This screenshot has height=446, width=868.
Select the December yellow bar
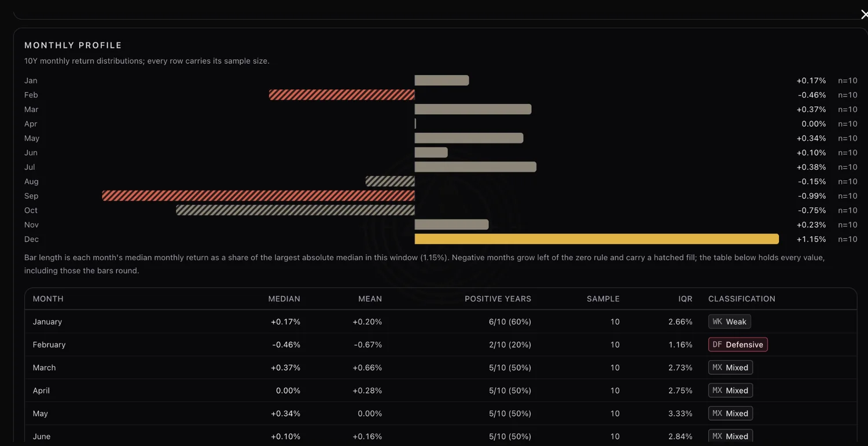click(597, 239)
